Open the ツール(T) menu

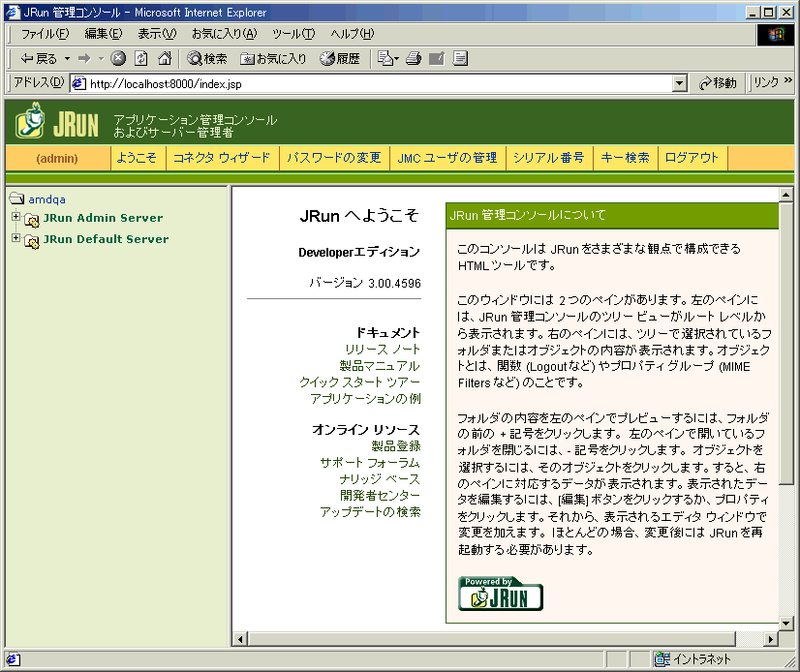click(x=293, y=34)
